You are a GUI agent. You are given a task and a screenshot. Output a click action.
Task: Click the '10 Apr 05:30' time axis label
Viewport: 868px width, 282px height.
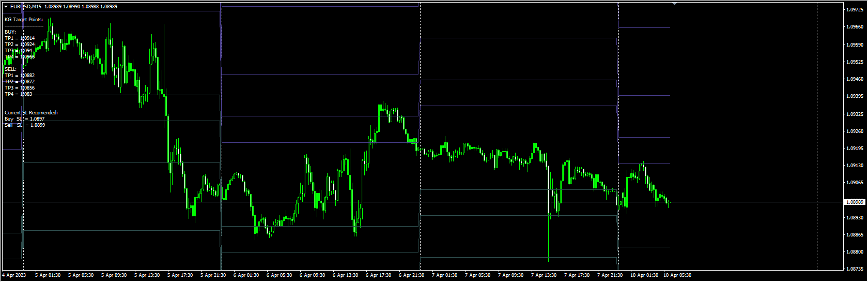677,275
